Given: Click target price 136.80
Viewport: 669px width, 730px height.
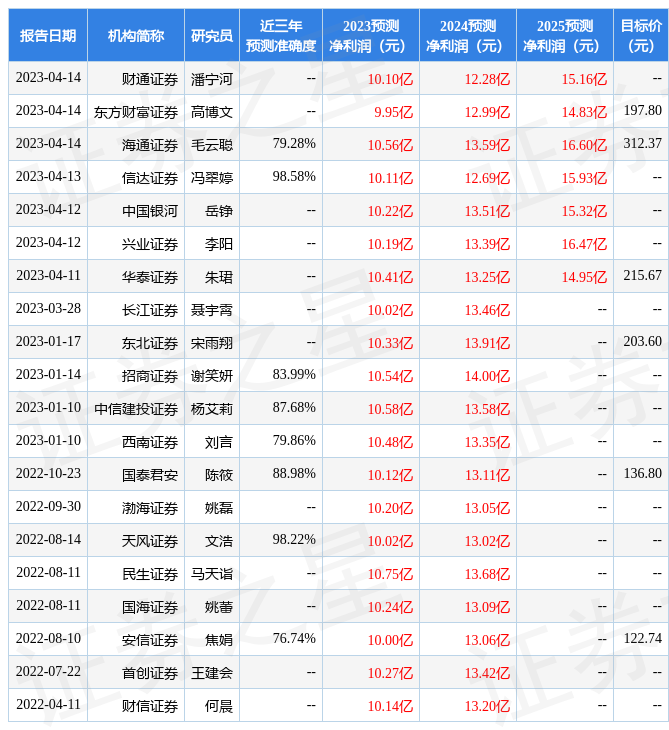Looking at the screenshot, I should click(642, 473).
